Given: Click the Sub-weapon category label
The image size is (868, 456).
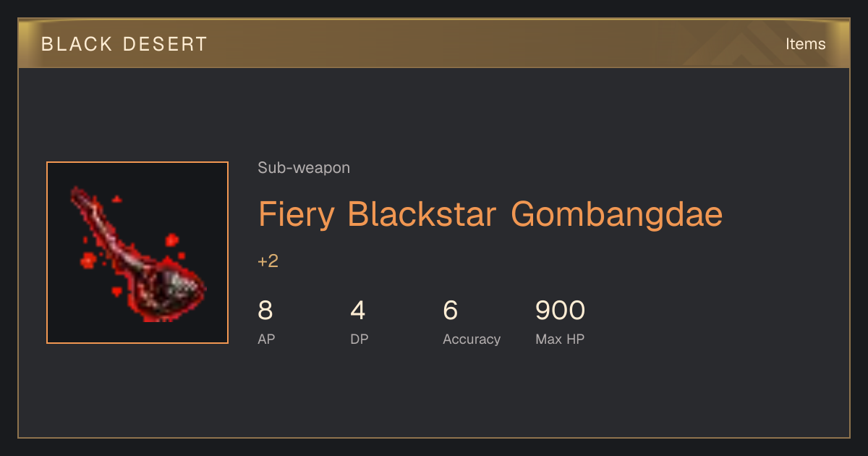Looking at the screenshot, I should pos(304,168).
